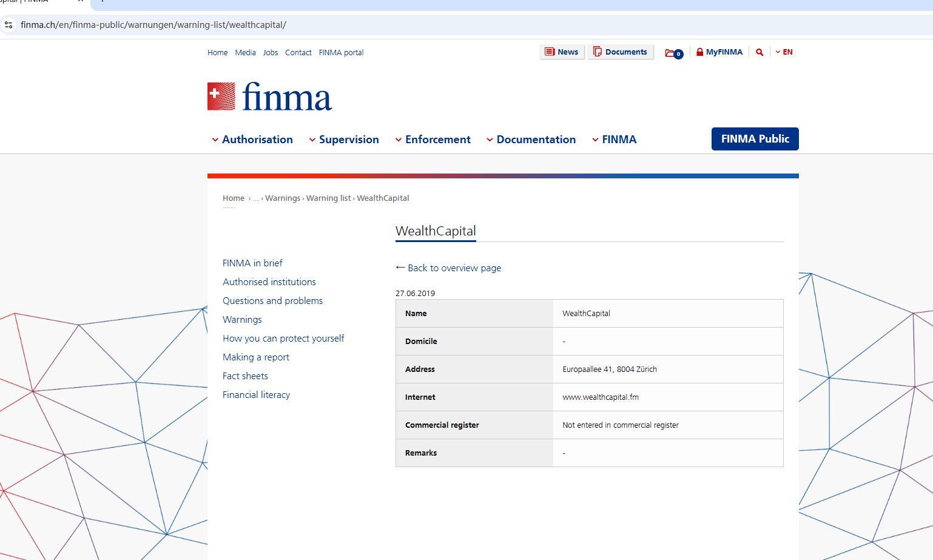Expand the EN language selector
This screenshot has width=933, height=560.
click(x=784, y=52)
